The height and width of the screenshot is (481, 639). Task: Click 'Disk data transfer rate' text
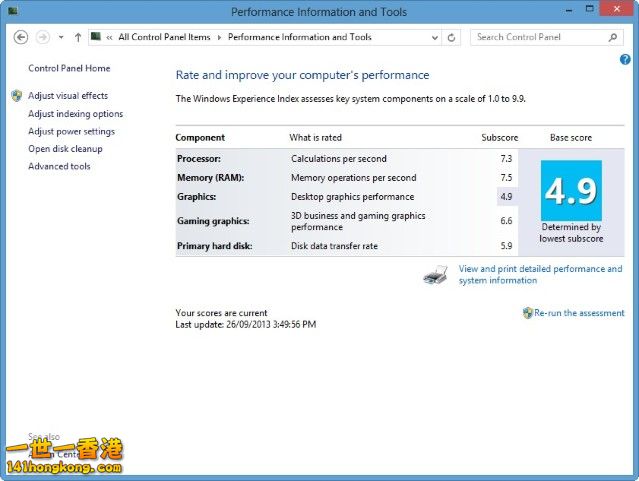pos(334,246)
